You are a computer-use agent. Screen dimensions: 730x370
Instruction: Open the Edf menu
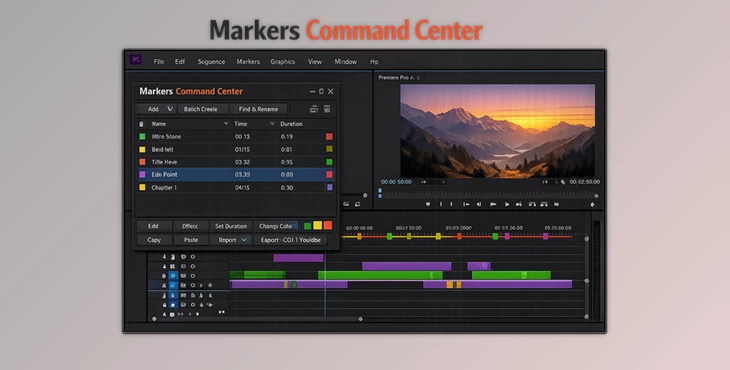[180, 61]
